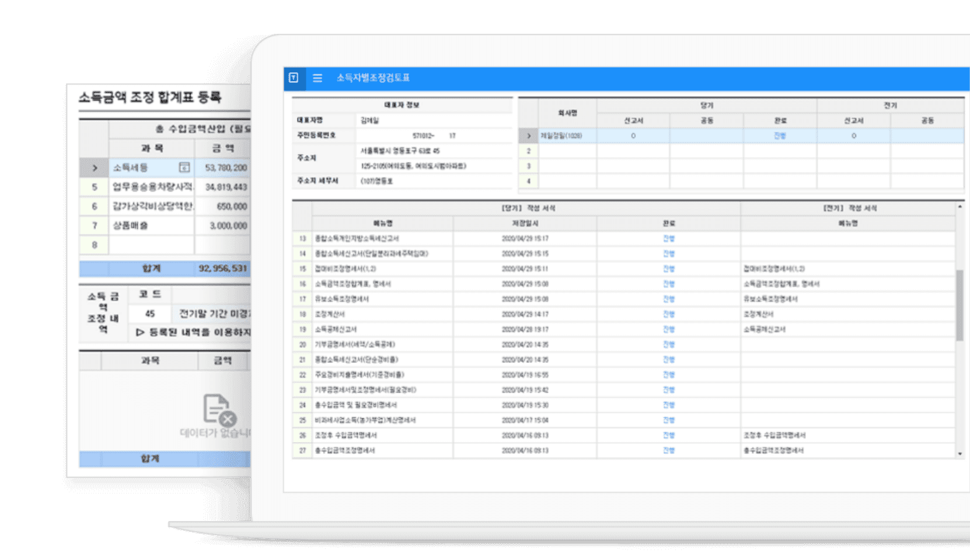Open 진행 link for row 20
This screenshot has width=970, height=560.
668,345
